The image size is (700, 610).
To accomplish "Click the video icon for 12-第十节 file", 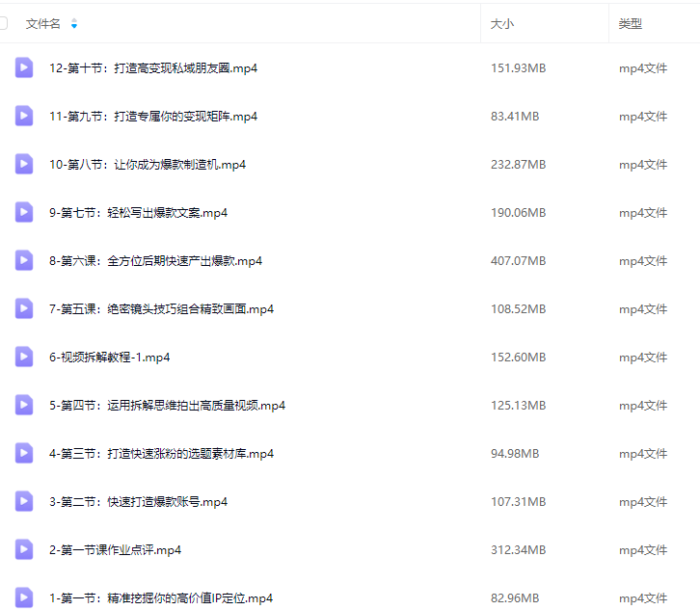I will pyautogui.click(x=24, y=67).
